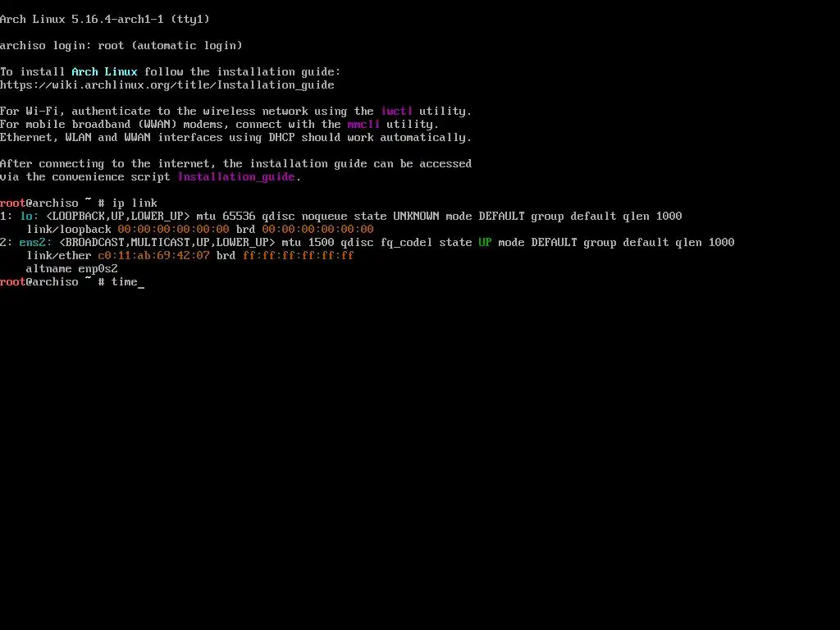The height and width of the screenshot is (630, 840).
Task: Click the typed 'time' command at prompt
Action: [125, 282]
